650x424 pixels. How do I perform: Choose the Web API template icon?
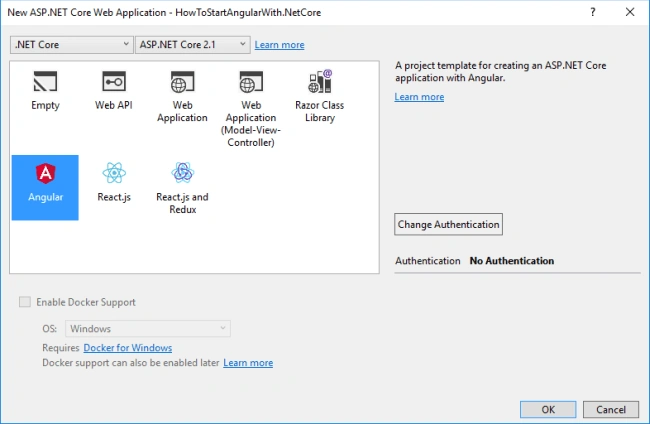tap(114, 81)
